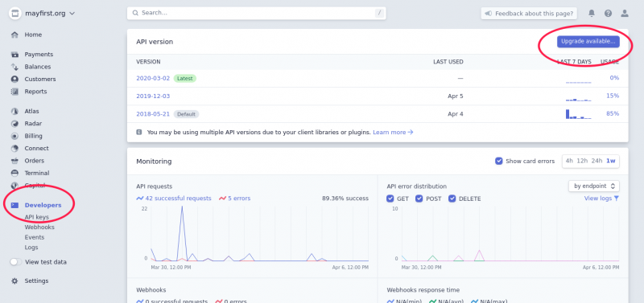Click the Reports chart icon

(14, 92)
